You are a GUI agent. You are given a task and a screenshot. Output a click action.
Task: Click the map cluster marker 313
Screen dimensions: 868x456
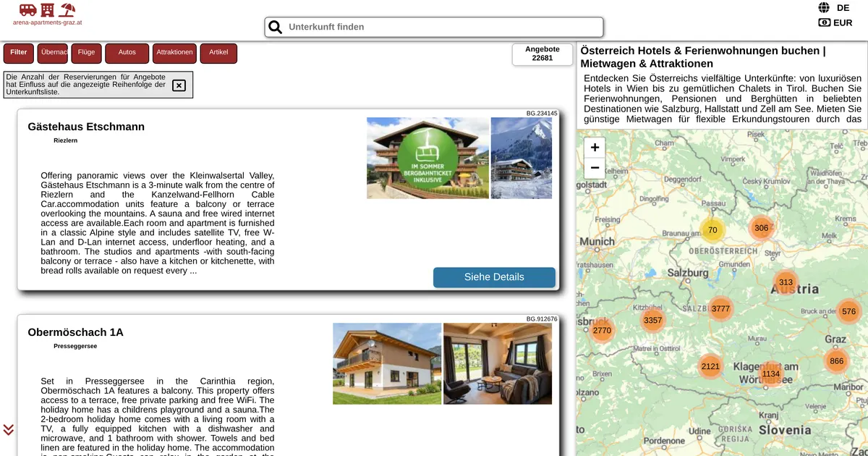(x=786, y=282)
